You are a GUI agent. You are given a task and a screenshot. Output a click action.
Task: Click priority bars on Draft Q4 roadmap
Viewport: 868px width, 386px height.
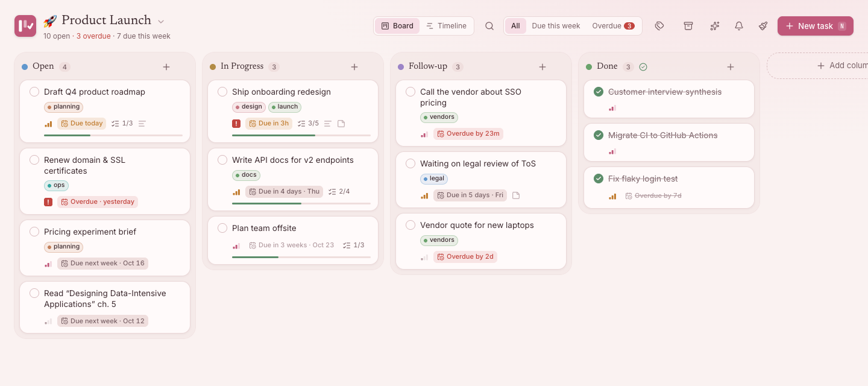48,124
